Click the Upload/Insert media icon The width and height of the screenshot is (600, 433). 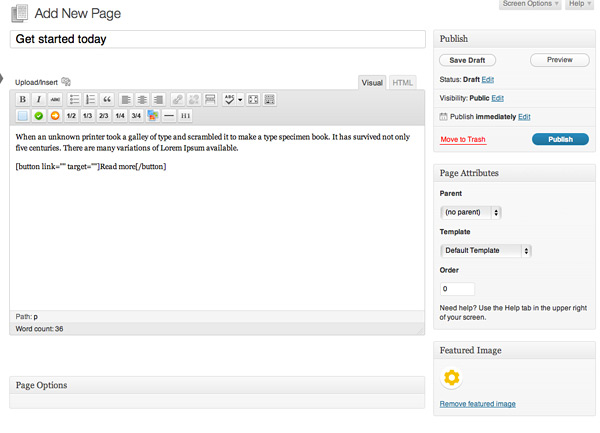pos(66,82)
